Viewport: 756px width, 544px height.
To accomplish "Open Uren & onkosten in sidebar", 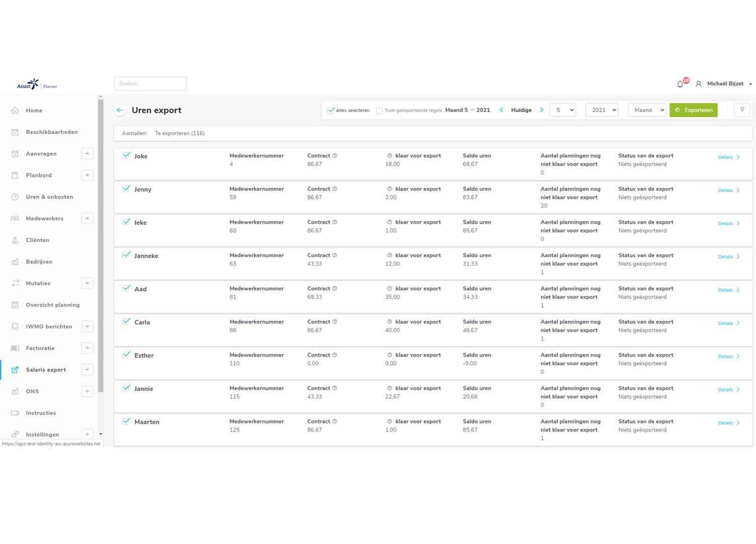I will coord(49,197).
